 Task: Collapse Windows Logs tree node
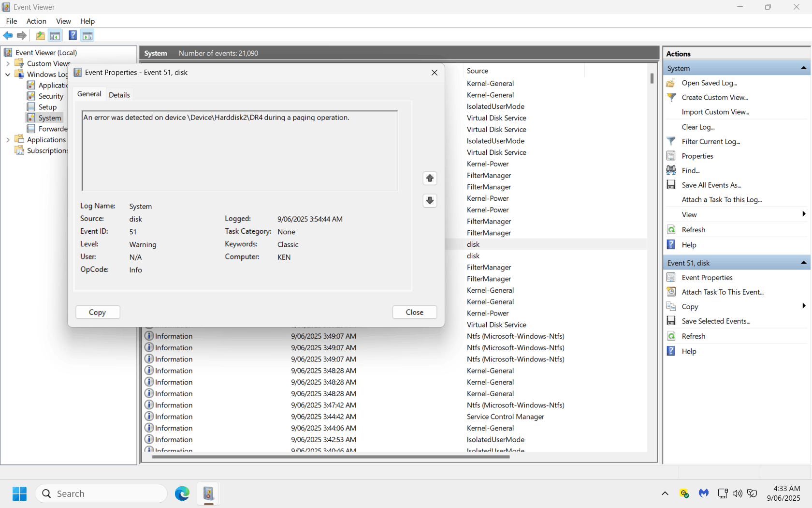(8, 75)
